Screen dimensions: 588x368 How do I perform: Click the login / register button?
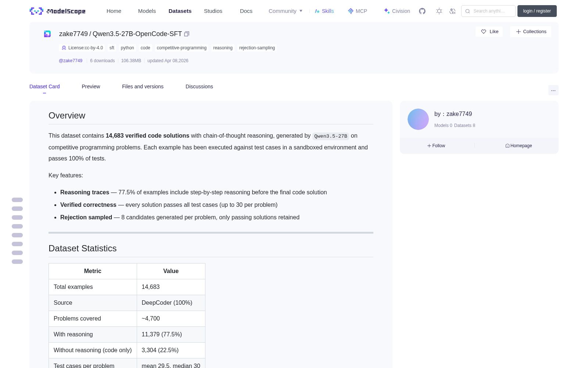tap(537, 11)
